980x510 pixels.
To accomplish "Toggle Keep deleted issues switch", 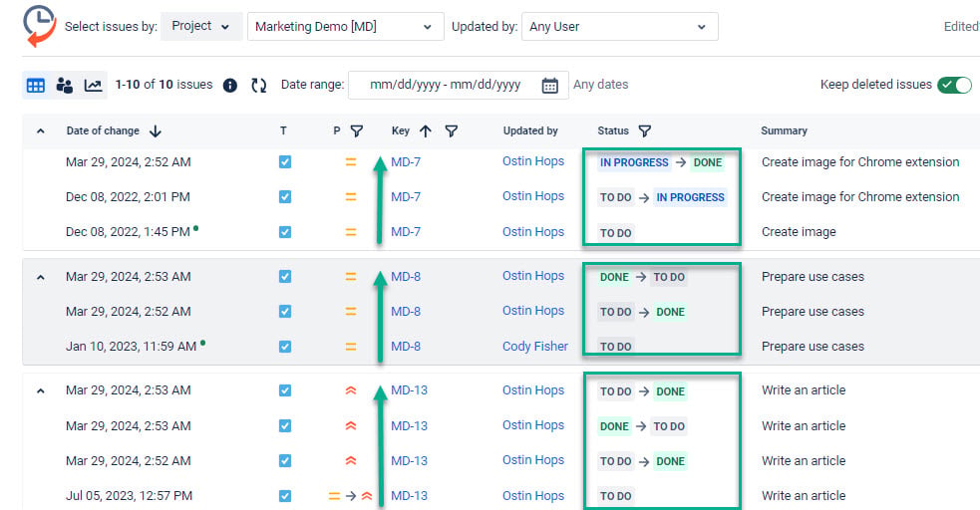I will [954, 85].
